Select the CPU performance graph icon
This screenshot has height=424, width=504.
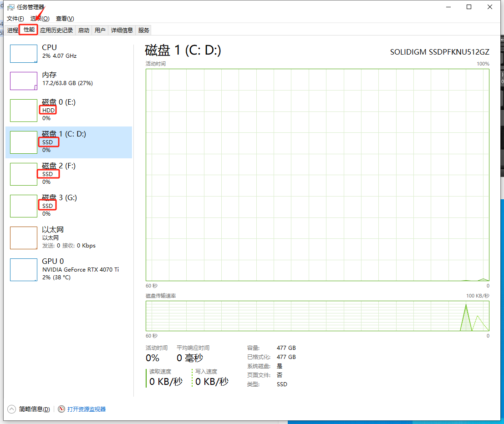23,53
